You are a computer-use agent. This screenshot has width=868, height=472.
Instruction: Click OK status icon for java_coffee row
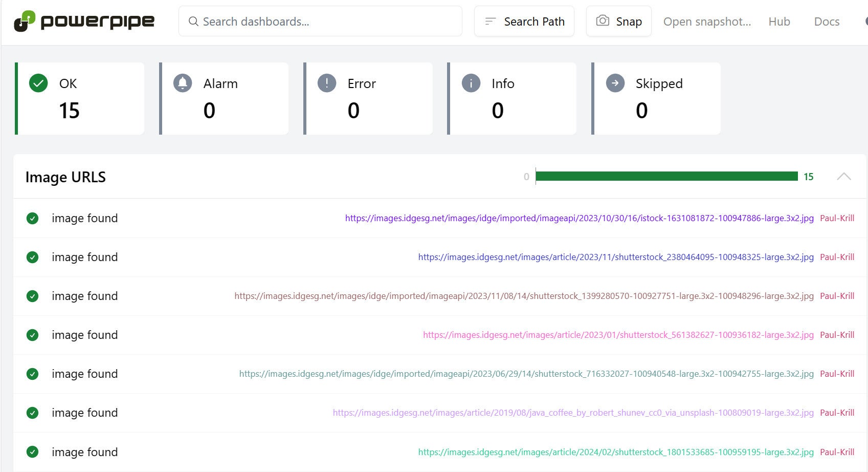tap(32, 413)
